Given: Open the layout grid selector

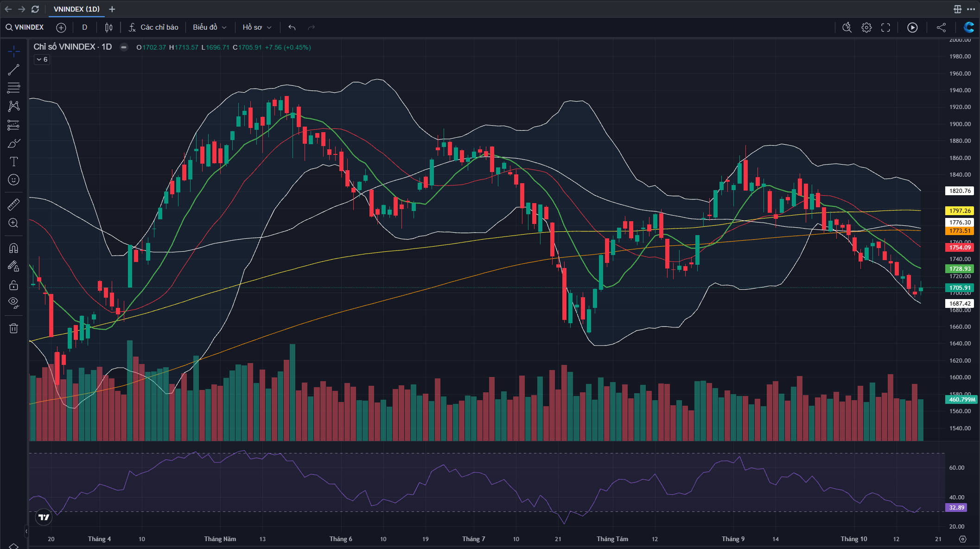Looking at the screenshot, I should [x=957, y=9].
